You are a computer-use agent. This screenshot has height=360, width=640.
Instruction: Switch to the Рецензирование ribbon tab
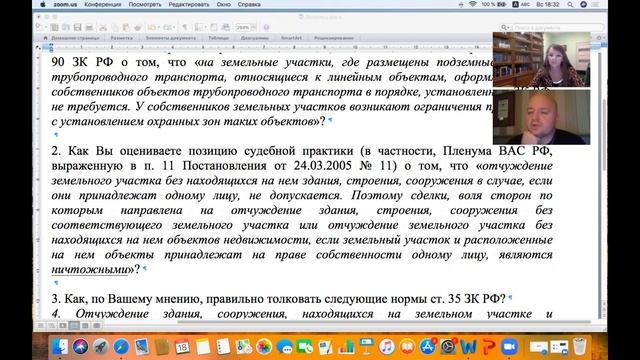334,38
